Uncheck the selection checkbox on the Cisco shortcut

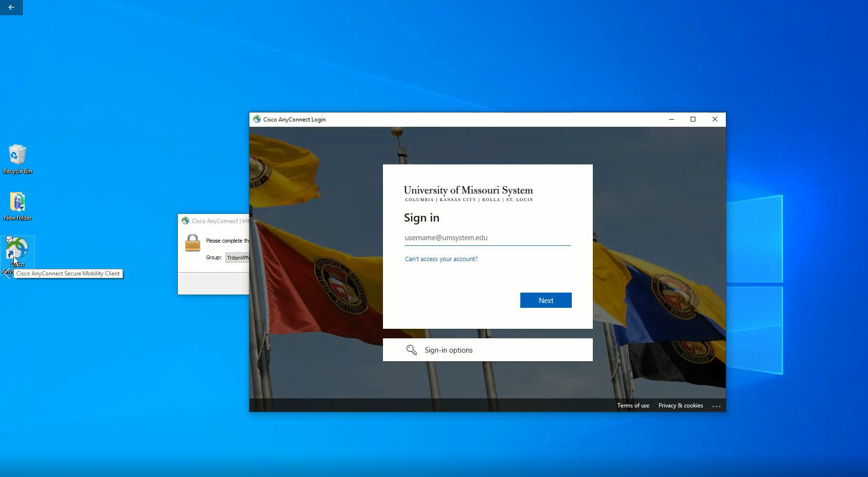[10, 239]
